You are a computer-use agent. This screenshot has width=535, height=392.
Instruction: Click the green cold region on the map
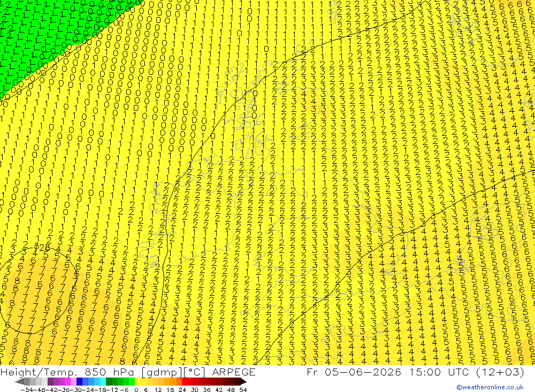coord(41,34)
